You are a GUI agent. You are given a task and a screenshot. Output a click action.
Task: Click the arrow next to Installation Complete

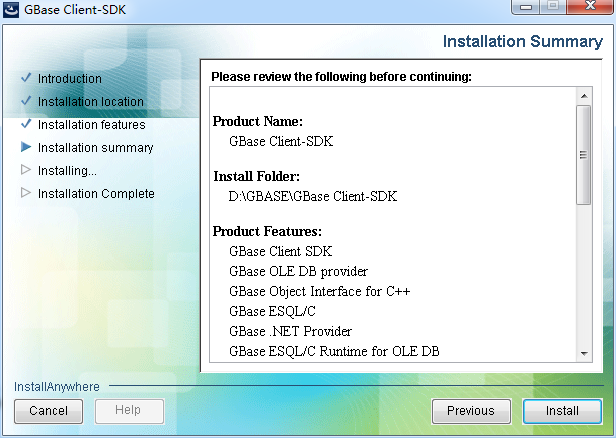[26, 193]
